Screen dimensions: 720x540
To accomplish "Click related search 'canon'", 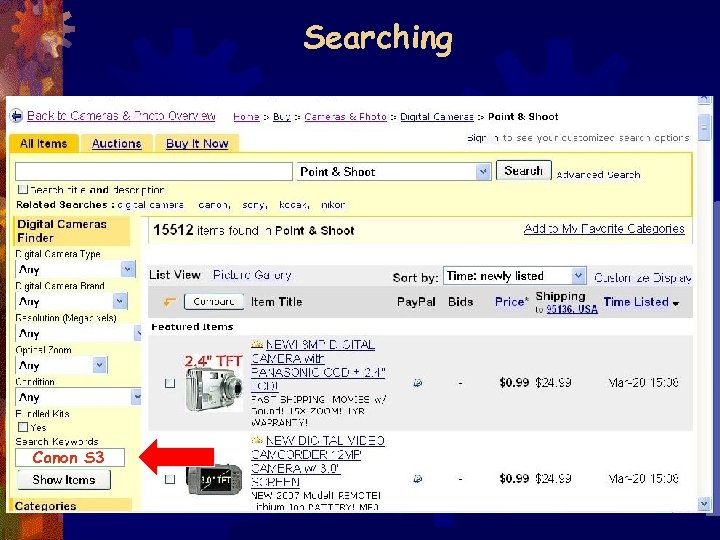I will click(x=214, y=205).
